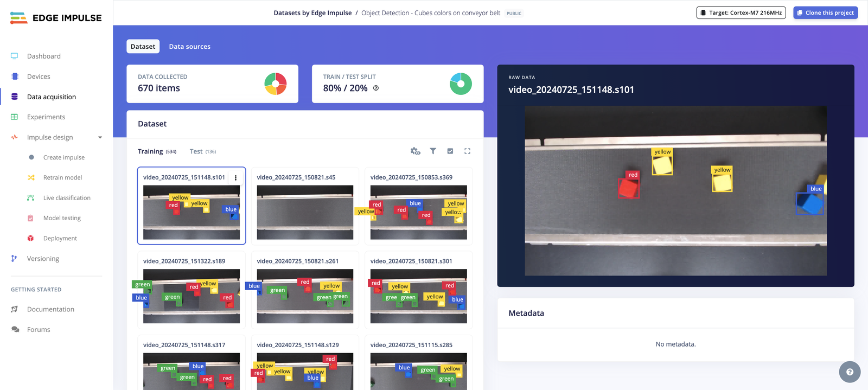Viewport: 868px width, 390px height.
Task: Click the data collected pie chart
Action: [276, 84]
